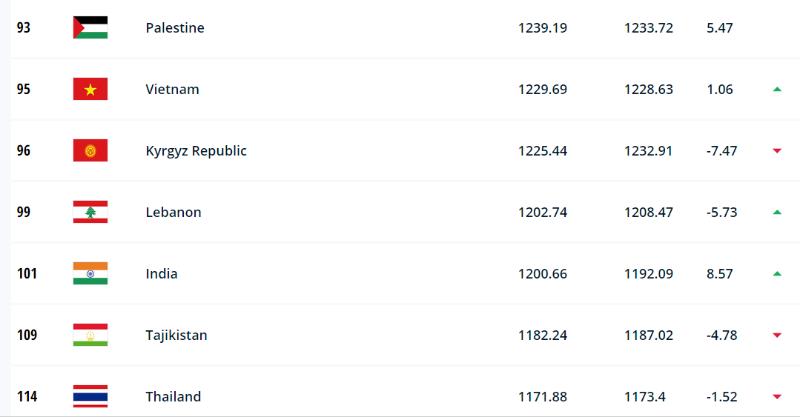Click Lebanon's green up arrow indicator

(x=777, y=212)
